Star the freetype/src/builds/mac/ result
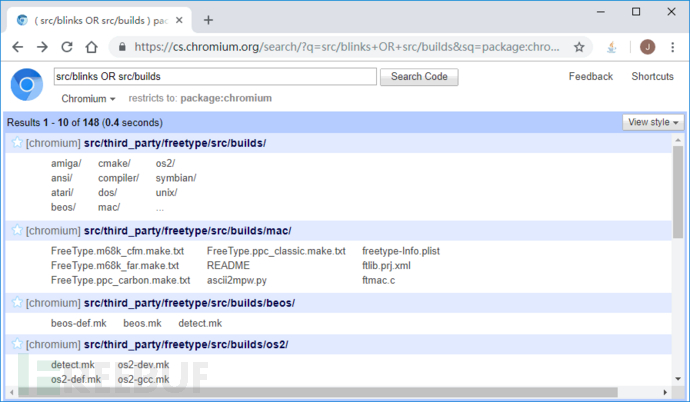This screenshot has width=690, height=402. tap(17, 230)
